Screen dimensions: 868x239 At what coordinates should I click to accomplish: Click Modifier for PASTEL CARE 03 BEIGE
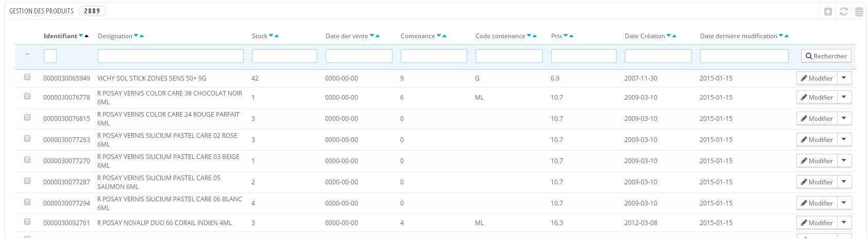[817, 161]
